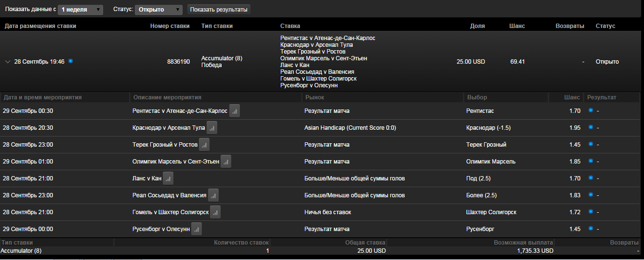Click blue result dot in Русенборг selection row
Screen dimensions: 644x260
591,229
